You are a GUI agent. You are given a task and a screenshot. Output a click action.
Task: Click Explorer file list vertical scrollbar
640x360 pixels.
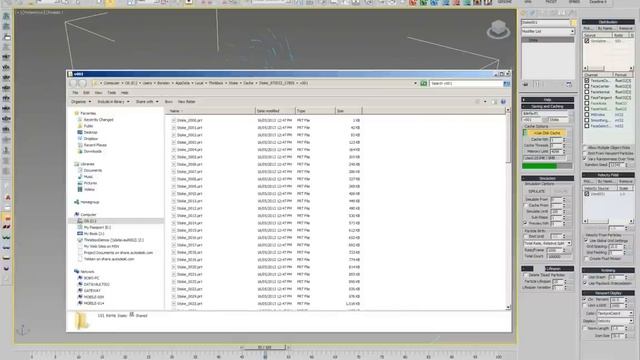[x=508, y=208]
